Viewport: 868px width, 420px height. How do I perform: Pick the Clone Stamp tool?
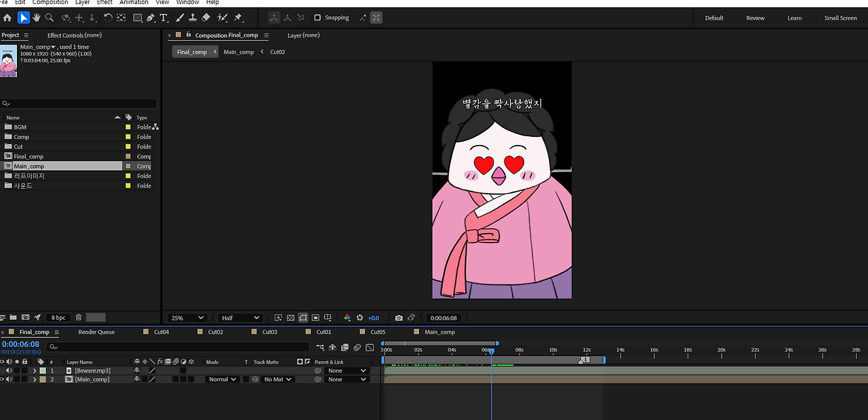[193, 18]
